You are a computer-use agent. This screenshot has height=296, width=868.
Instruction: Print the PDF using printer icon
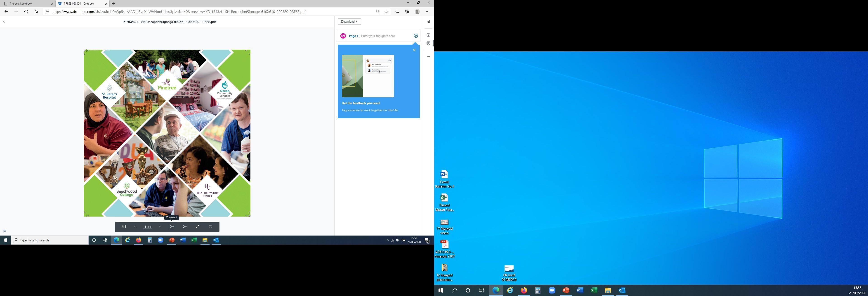coord(211,226)
